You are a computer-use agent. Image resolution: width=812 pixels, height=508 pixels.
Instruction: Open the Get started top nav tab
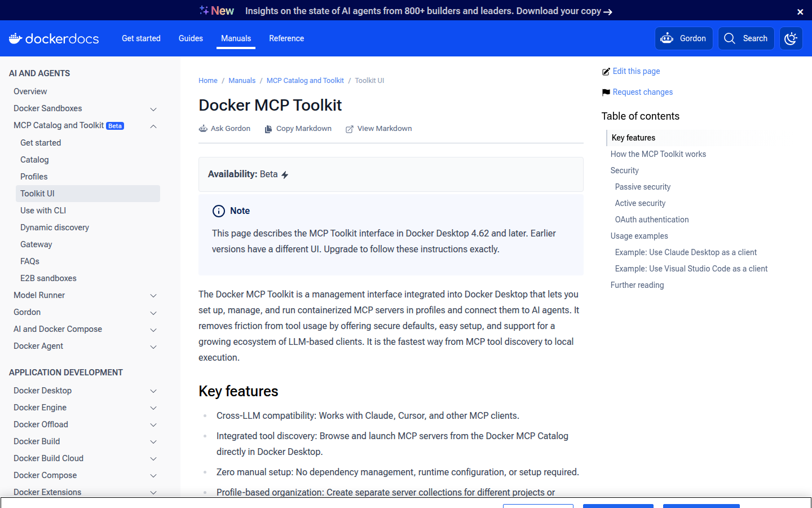coord(141,38)
